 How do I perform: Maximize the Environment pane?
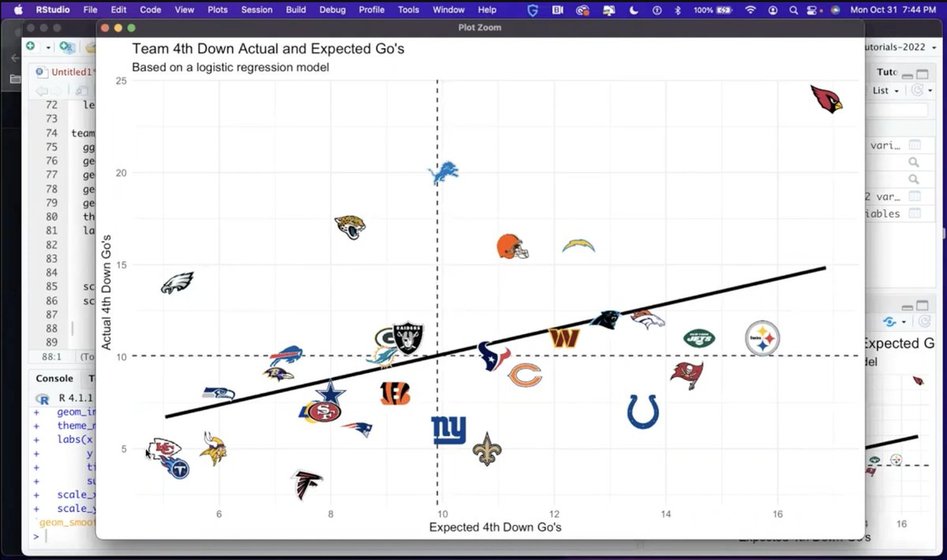tap(923, 73)
